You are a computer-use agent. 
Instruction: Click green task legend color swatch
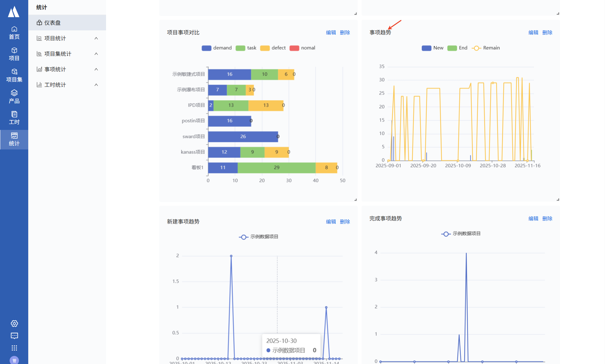240,48
